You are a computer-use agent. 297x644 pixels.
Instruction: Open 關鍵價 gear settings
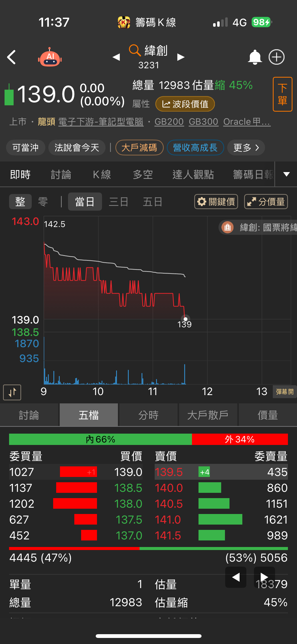point(216,202)
